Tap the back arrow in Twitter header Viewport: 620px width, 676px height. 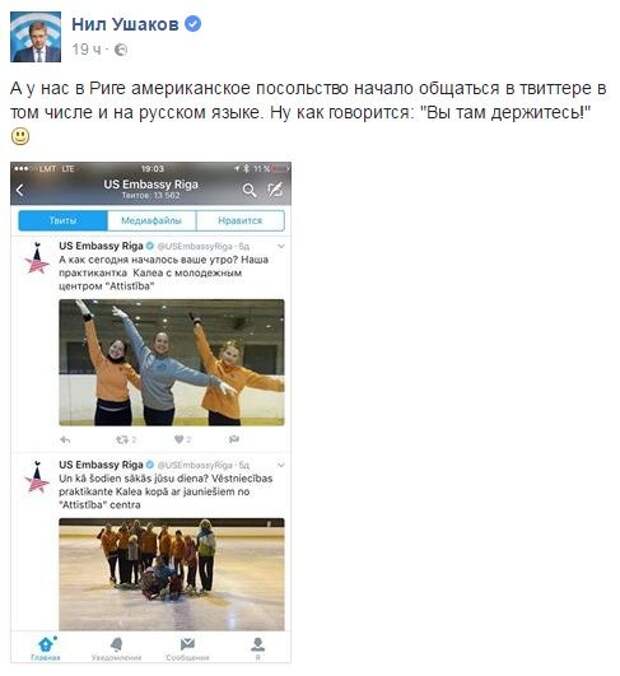[x=19, y=190]
